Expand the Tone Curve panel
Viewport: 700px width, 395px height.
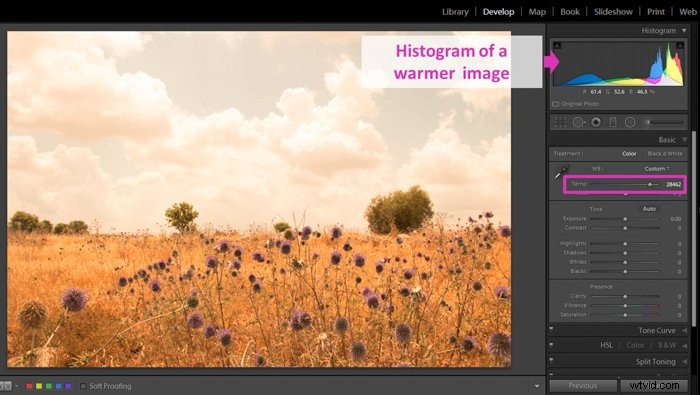point(684,330)
